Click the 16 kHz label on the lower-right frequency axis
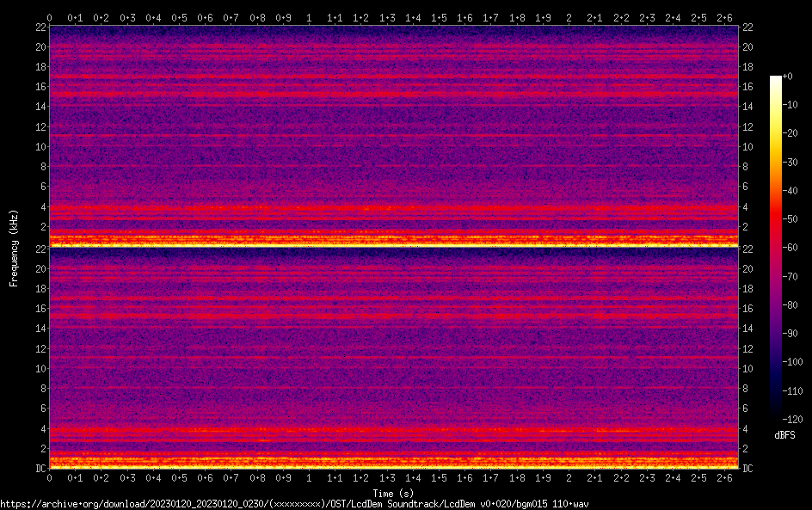 748,309
